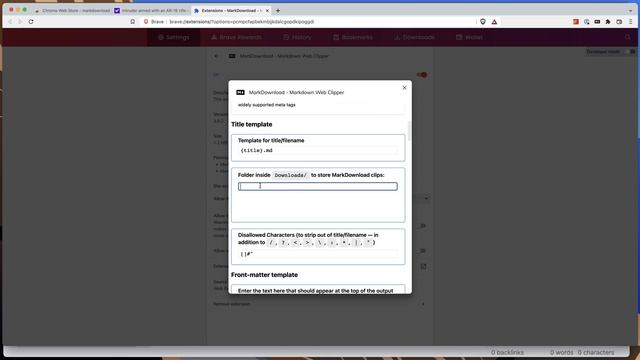Viewport: 640px width, 360px height.
Task: Click the Downloads/ code label
Action: [x=291, y=175]
